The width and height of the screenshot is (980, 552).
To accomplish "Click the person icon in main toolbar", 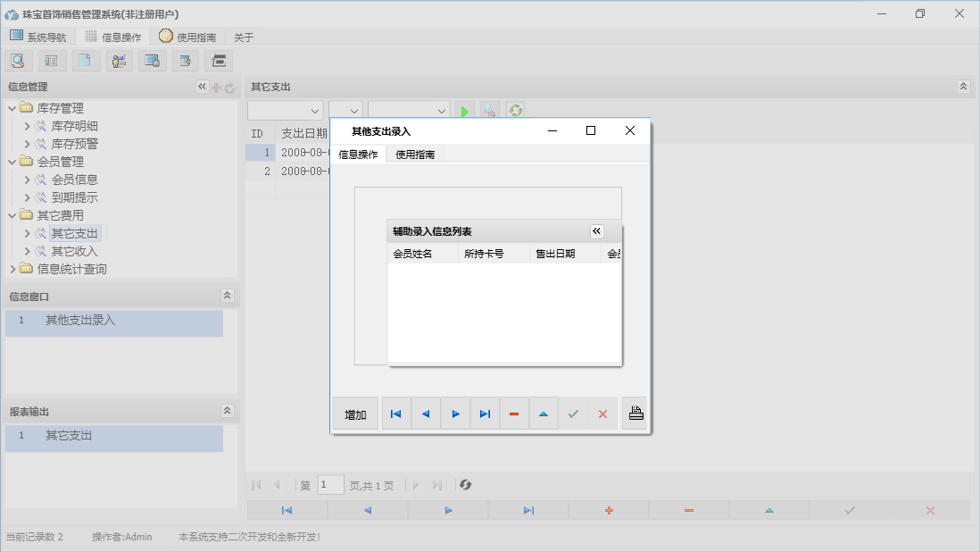I will click(119, 61).
